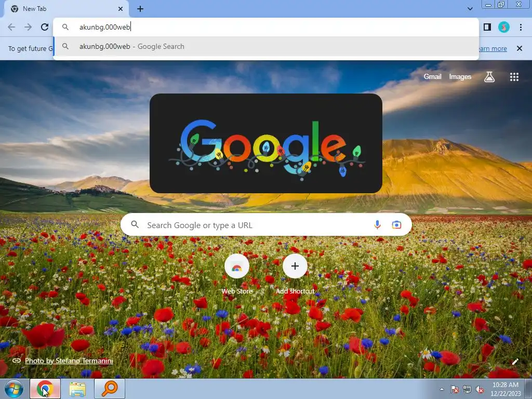Open the Action Center flag icon

(x=455, y=390)
